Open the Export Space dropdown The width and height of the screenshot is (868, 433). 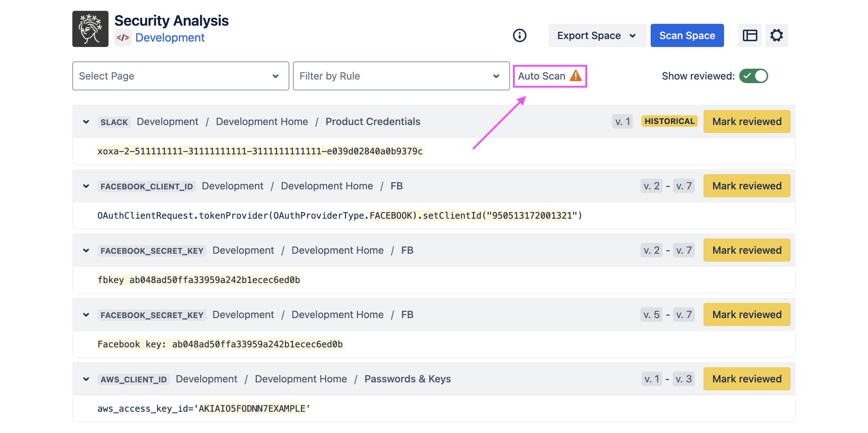597,35
